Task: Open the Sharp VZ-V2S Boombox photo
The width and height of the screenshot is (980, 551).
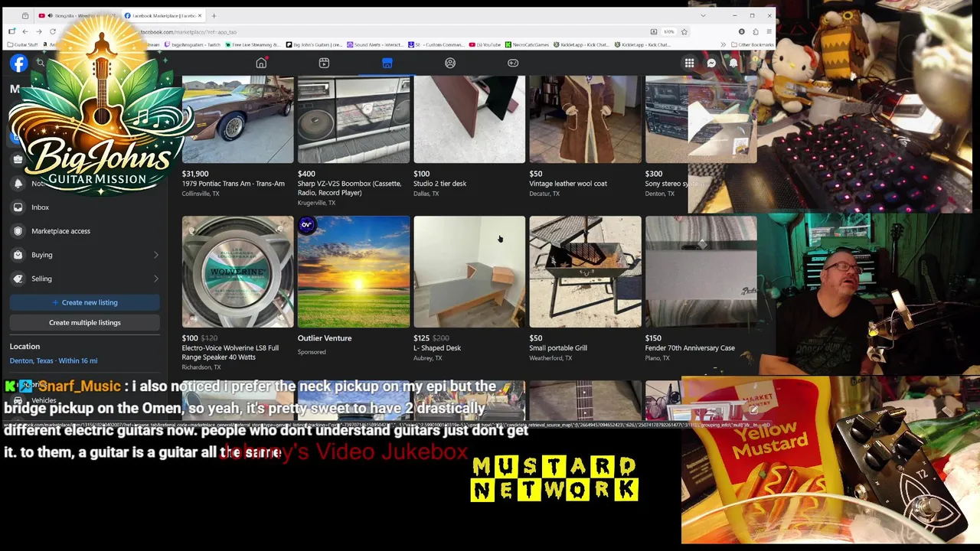Action: [x=354, y=119]
